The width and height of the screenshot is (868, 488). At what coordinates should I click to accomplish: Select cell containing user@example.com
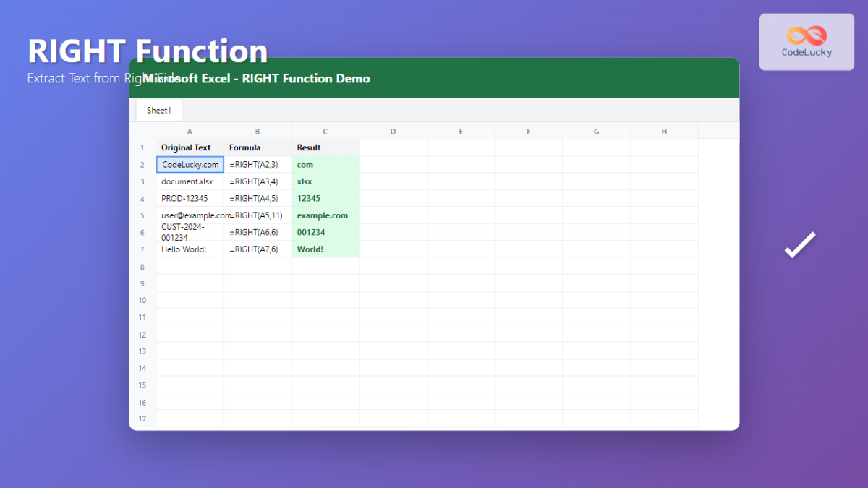[190, 215]
